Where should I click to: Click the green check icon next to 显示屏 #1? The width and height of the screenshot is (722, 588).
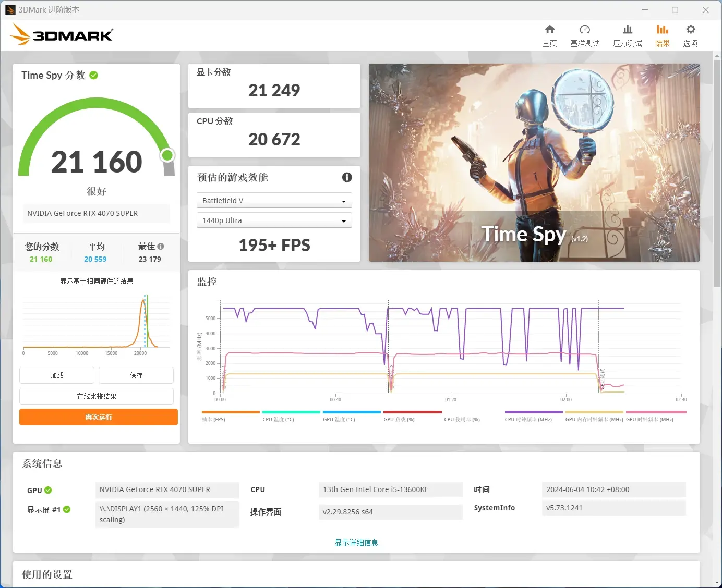point(67,509)
